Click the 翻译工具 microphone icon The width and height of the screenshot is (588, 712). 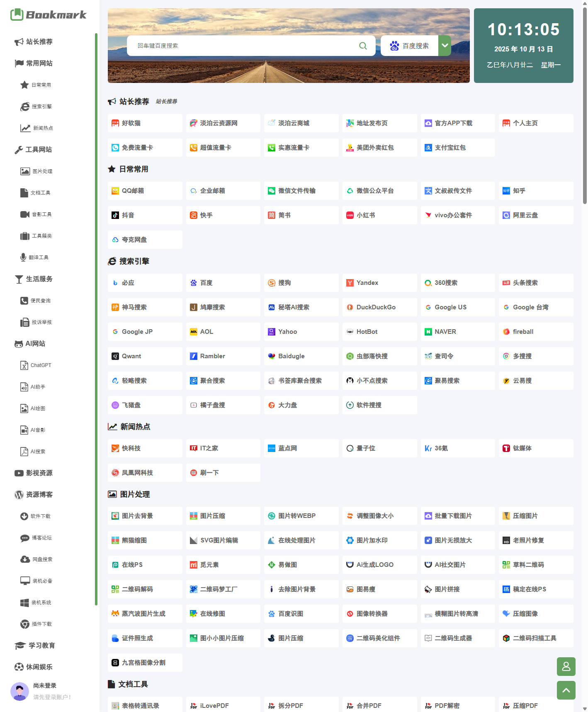[23, 257]
